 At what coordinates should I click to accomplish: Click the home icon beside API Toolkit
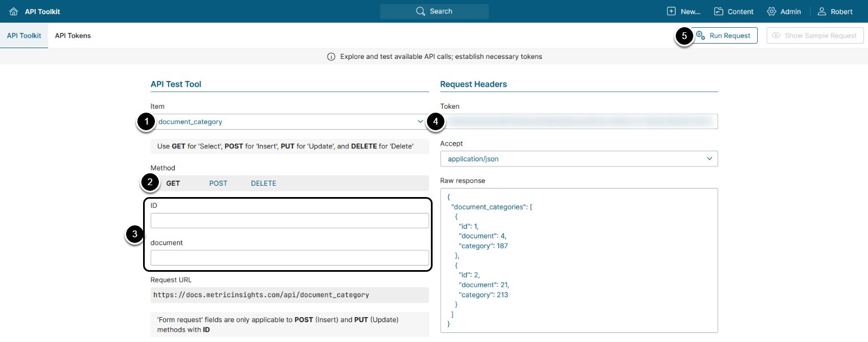click(14, 11)
